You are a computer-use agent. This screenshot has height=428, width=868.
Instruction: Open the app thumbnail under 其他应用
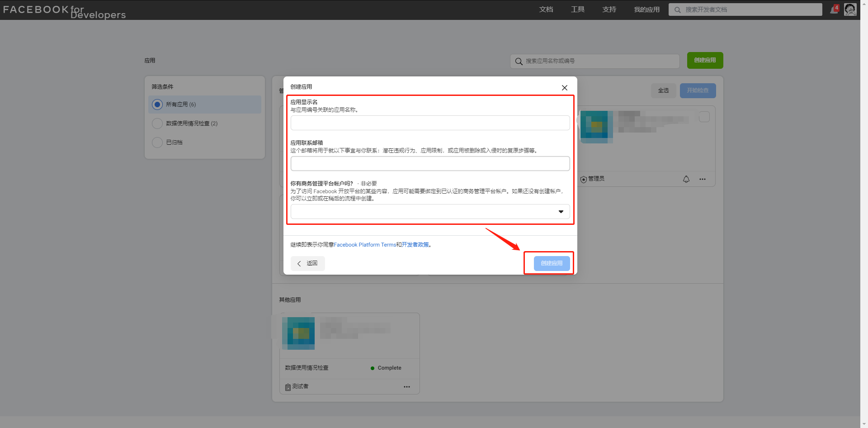298,333
